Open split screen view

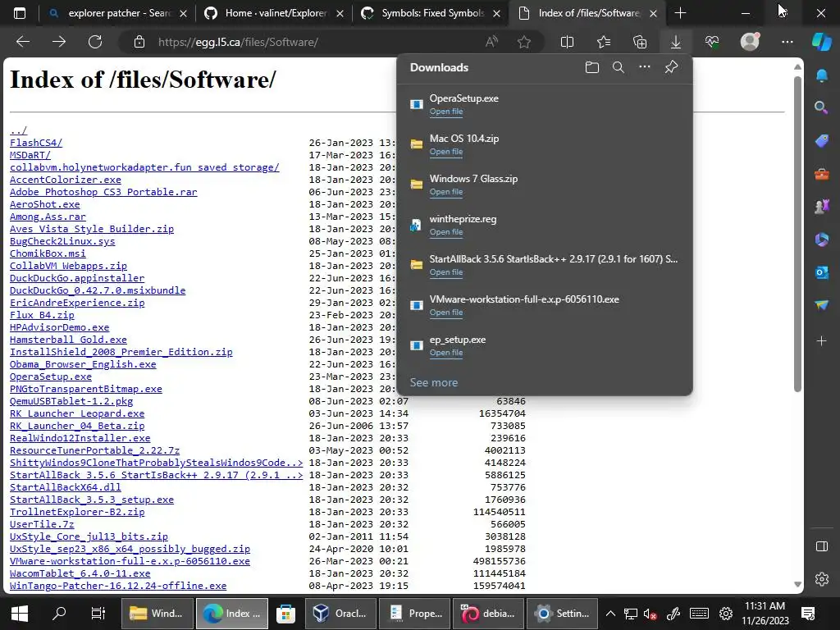coord(567,42)
